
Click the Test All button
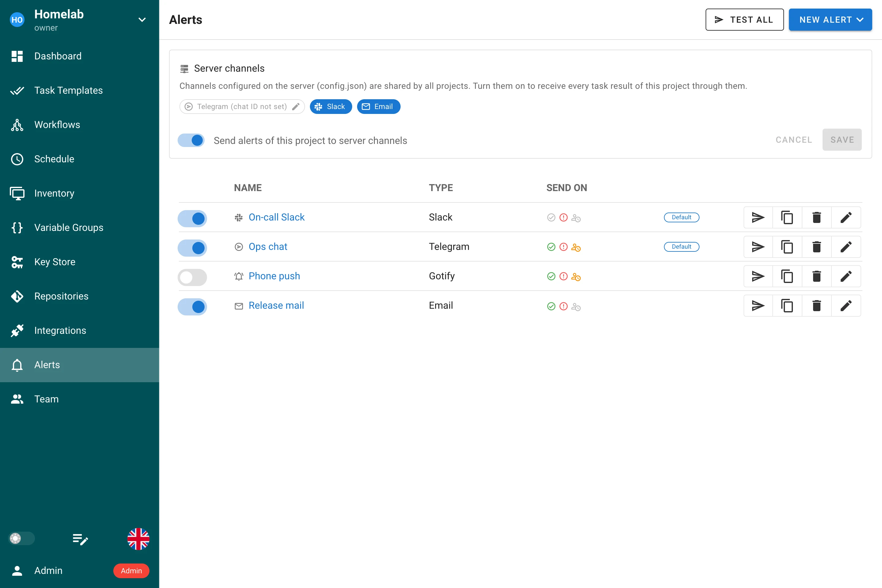(744, 20)
